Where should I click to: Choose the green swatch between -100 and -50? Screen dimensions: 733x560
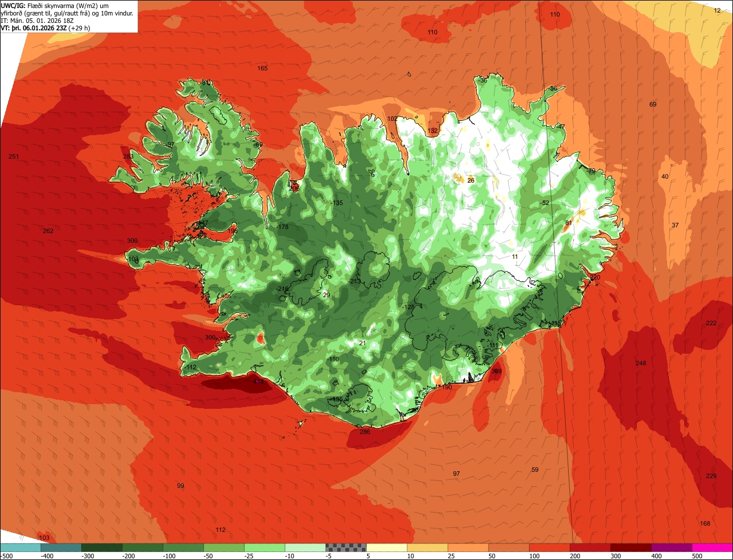tap(183, 547)
